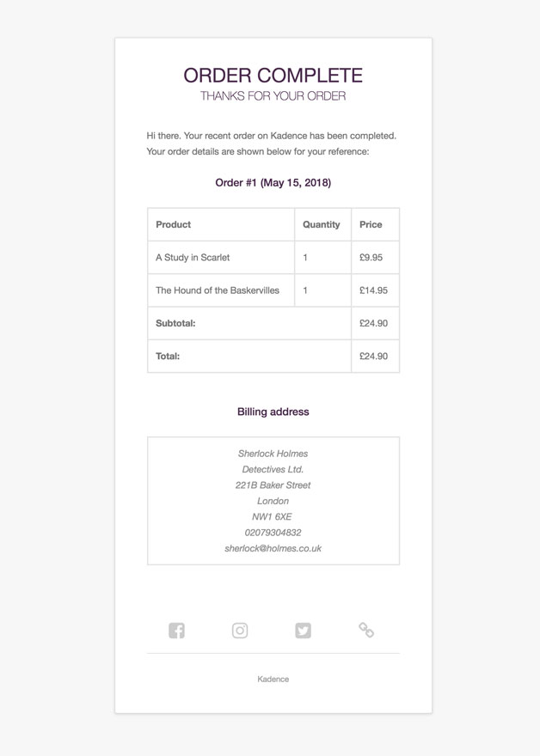Click the Total amount £24.90

(373, 356)
